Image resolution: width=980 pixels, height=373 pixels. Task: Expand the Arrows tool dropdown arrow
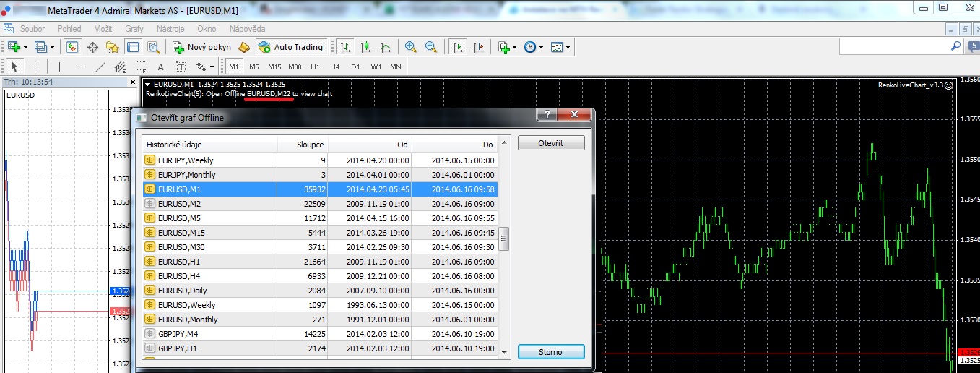coord(212,67)
